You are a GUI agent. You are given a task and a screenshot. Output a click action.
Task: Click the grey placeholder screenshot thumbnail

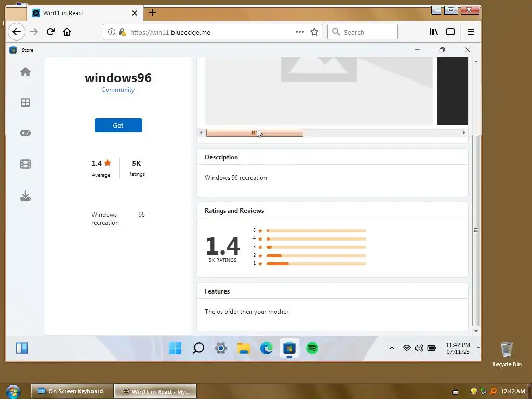click(x=318, y=91)
